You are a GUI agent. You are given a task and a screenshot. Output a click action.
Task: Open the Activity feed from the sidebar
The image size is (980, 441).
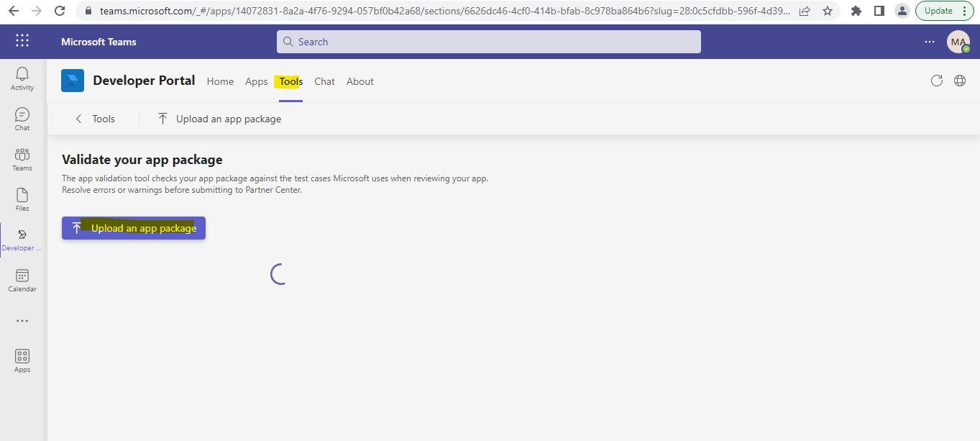[x=22, y=78]
